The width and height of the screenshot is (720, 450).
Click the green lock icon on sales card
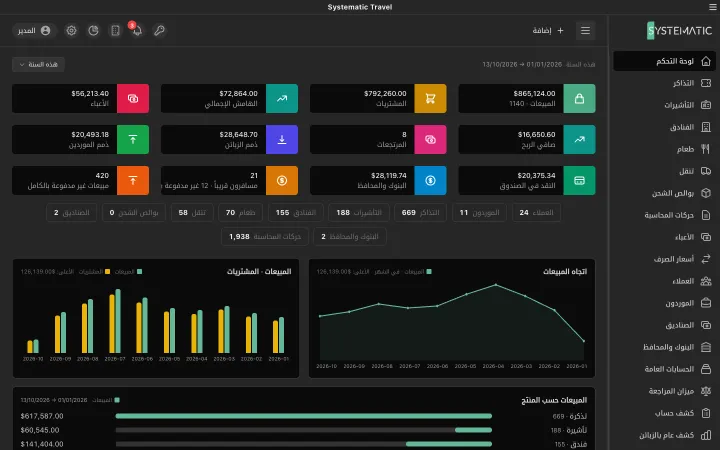pos(579,98)
